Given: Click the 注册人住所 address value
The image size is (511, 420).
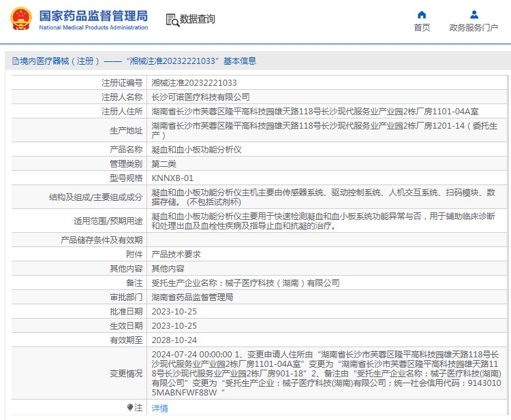Looking at the screenshot, I should click(x=315, y=112).
